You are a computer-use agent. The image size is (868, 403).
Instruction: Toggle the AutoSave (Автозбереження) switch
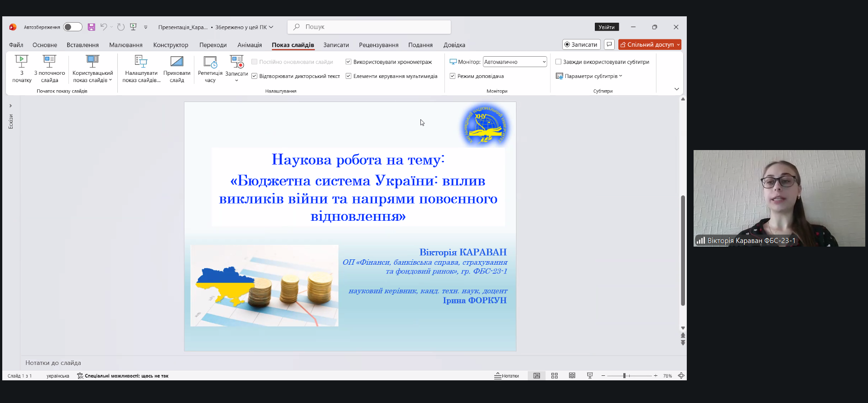click(x=72, y=27)
